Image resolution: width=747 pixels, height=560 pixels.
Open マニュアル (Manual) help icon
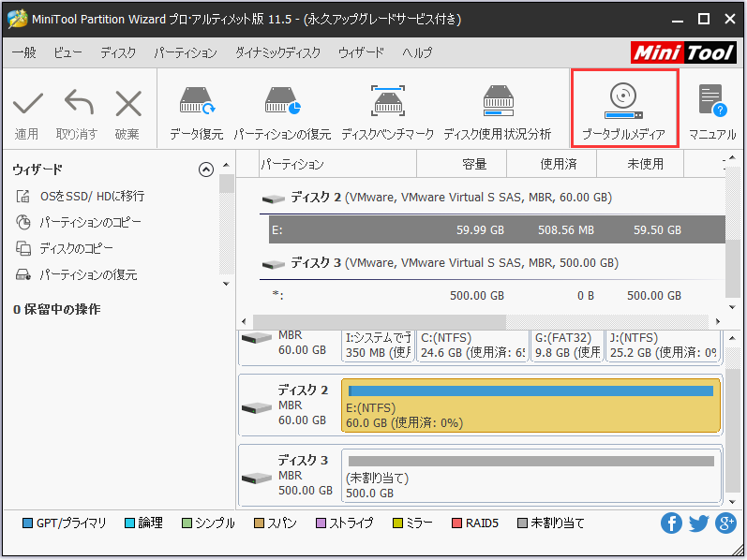coord(712,100)
